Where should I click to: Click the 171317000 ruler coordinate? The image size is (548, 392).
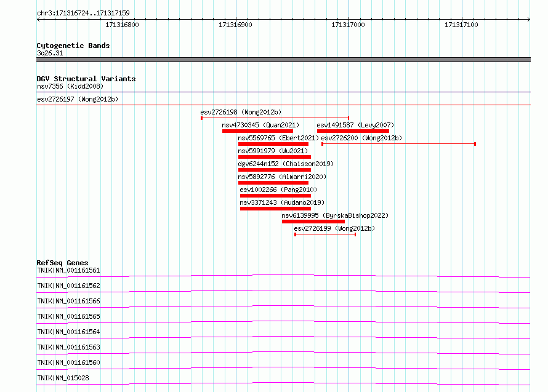(348, 25)
